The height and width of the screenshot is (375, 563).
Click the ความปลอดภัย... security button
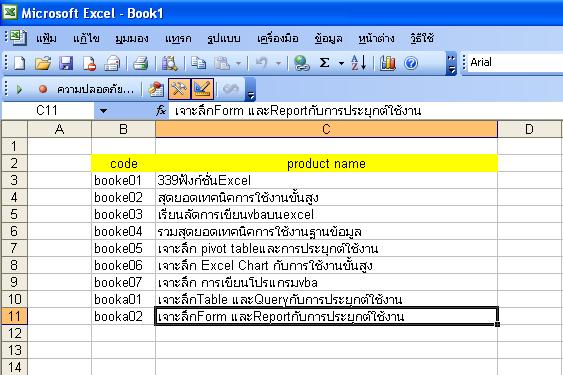tap(96, 89)
